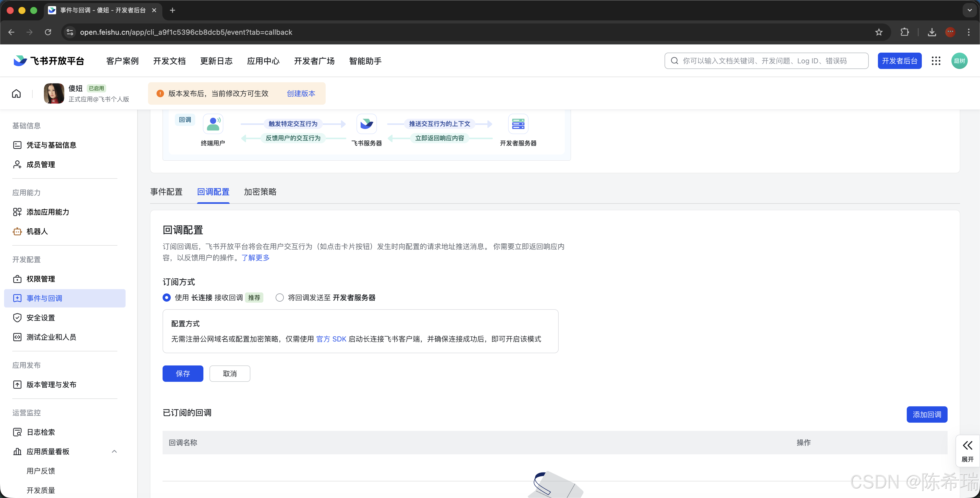
Task: Click the 保存 button
Action: coord(183,373)
